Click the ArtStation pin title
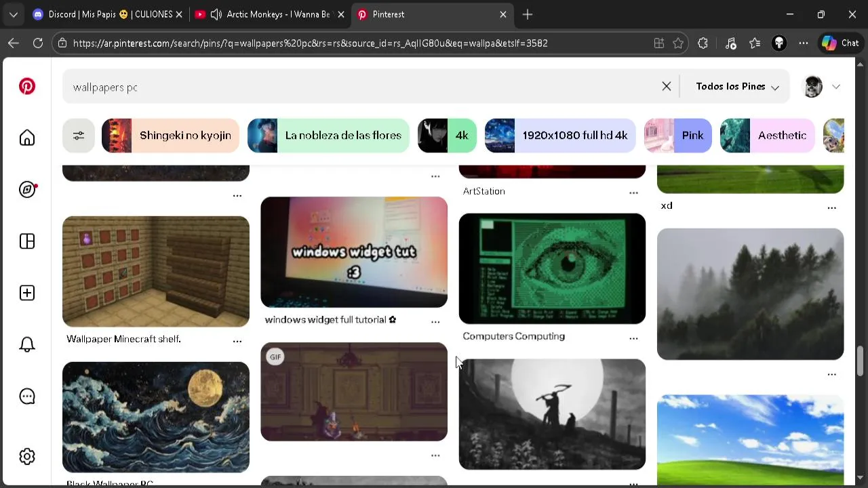The height and width of the screenshot is (488, 868). (484, 191)
